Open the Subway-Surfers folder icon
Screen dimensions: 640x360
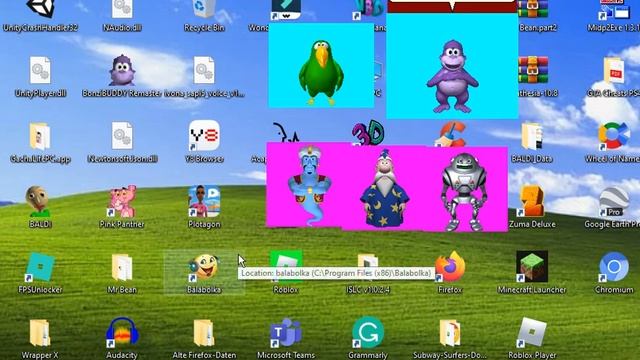point(450,333)
